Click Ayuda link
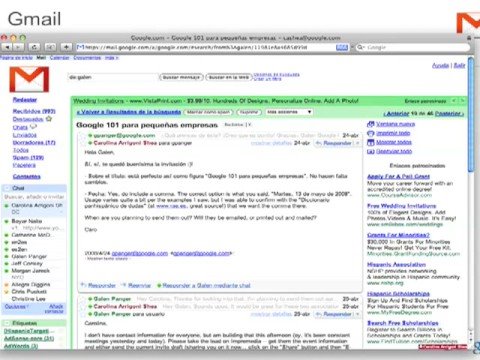Image resolution: width=480 pixels, height=360 pixels. point(440,66)
